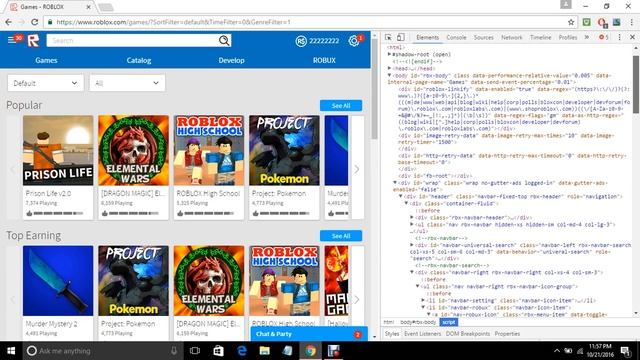
Task: Open the DOM Breakpoints pane tab
Action: pyautogui.click(x=467, y=333)
